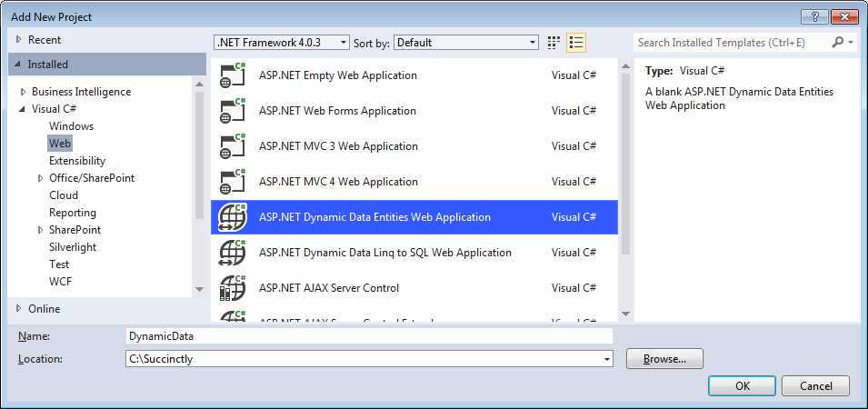Click the category tree scroll up arrow

(x=200, y=85)
